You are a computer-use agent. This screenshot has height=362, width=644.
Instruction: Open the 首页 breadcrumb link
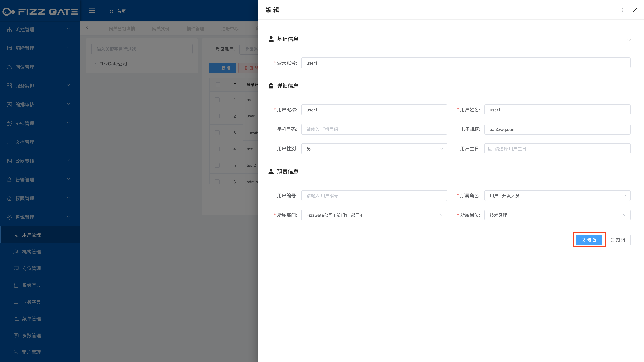click(121, 11)
